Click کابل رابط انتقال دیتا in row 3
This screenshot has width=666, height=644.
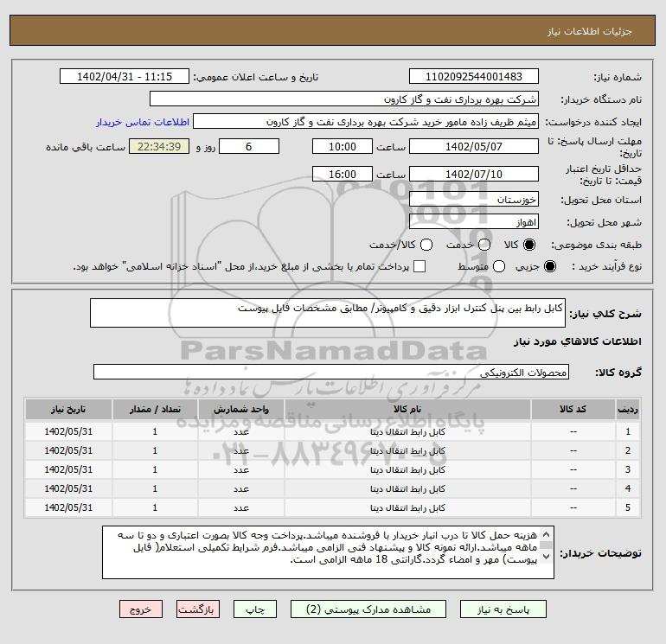tap(407, 470)
